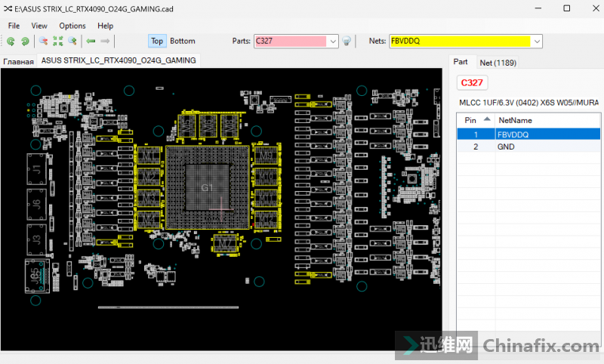Screen dimensions: 604x364
Task: Select pin 2 GND row
Action: point(528,147)
